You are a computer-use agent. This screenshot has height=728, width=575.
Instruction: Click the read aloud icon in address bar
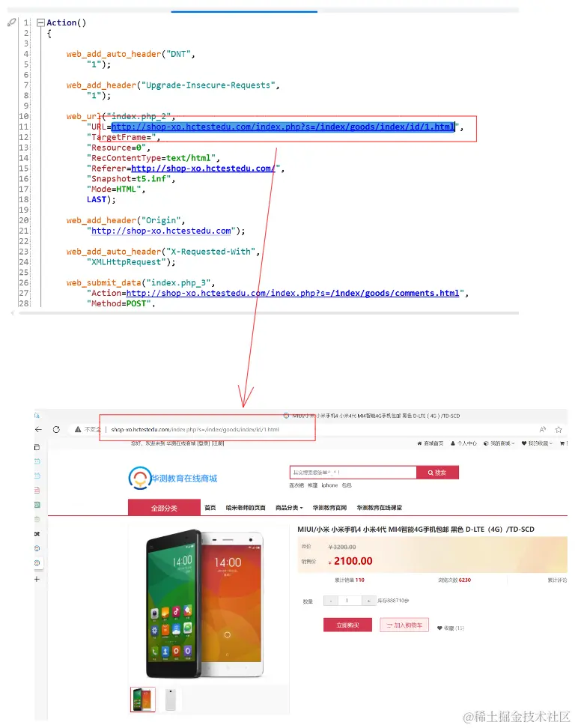543,429
